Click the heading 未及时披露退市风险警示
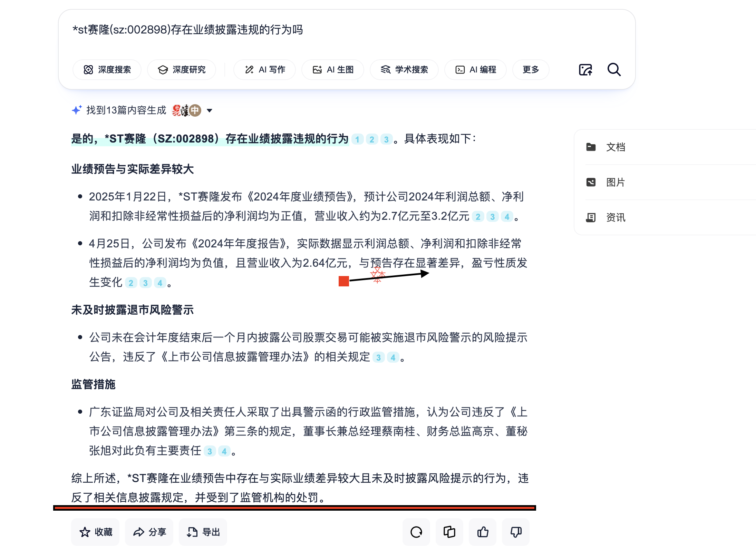This screenshot has height=550, width=756. click(x=133, y=310)
